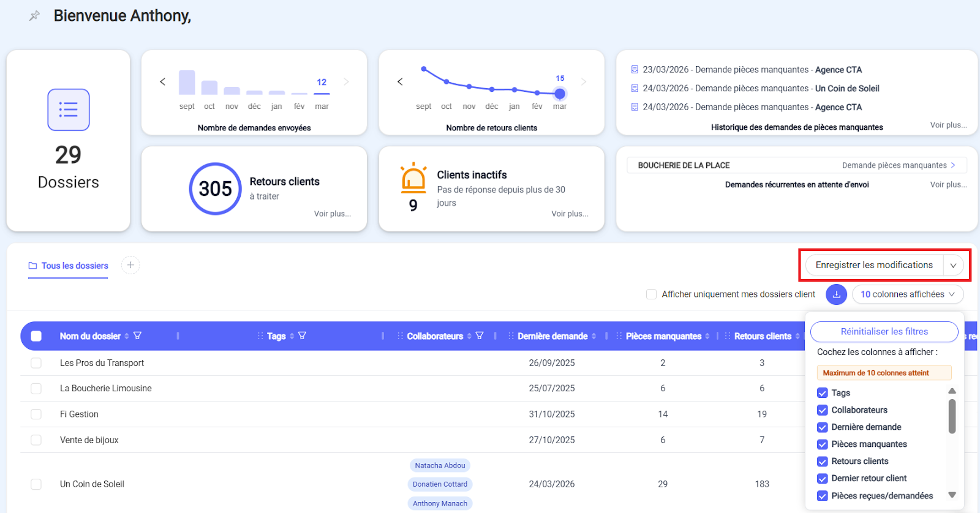Go to previous period in demandes envoyées chart
Viewport: 980px width, 513px height.
tap(163, 81)
